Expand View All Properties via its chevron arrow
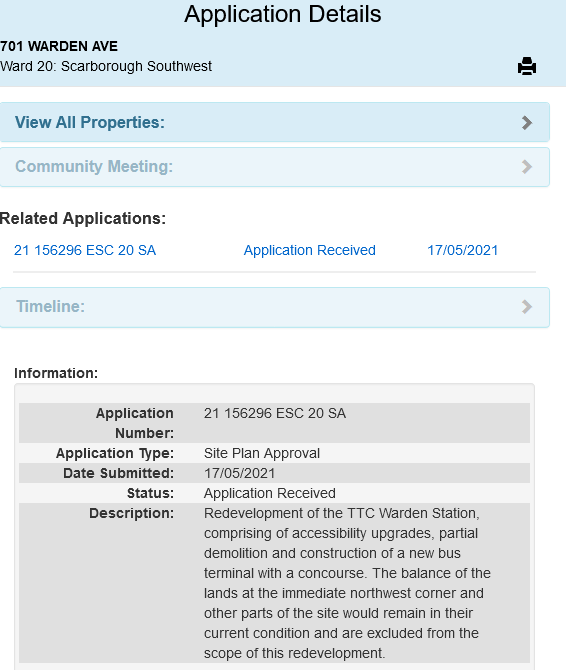Image resolution: width=566 pixels, height=670 pixels. pos(527,123)
